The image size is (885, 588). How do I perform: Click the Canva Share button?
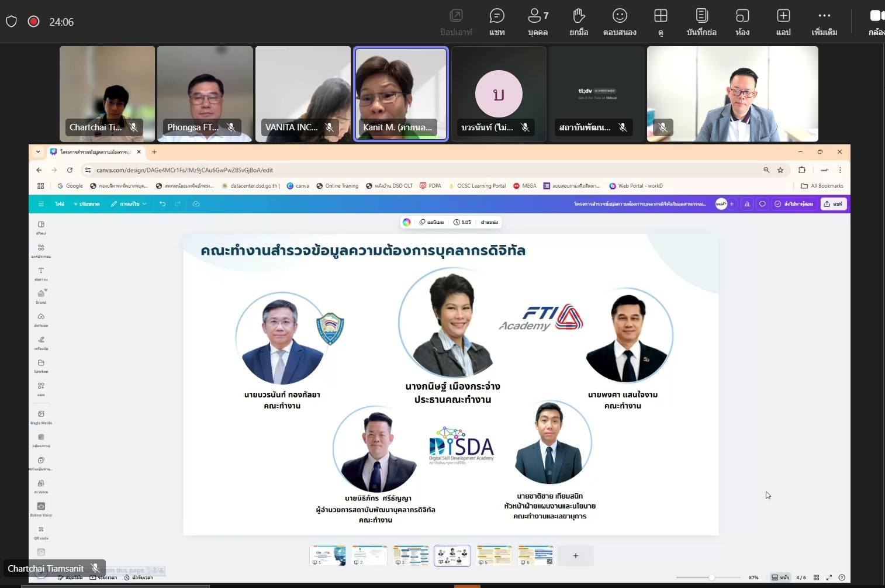[x=833, y=204]
